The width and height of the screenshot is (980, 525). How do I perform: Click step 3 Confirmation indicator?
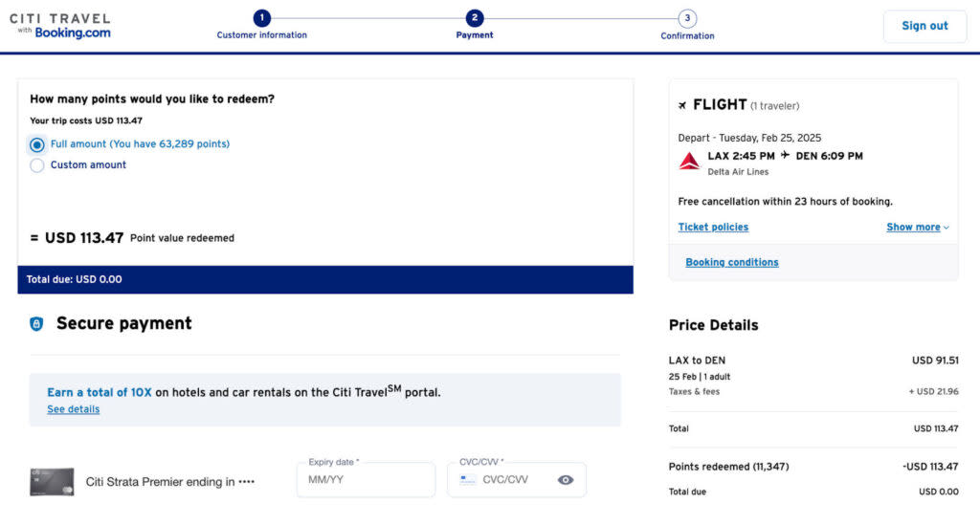point(687,18)
